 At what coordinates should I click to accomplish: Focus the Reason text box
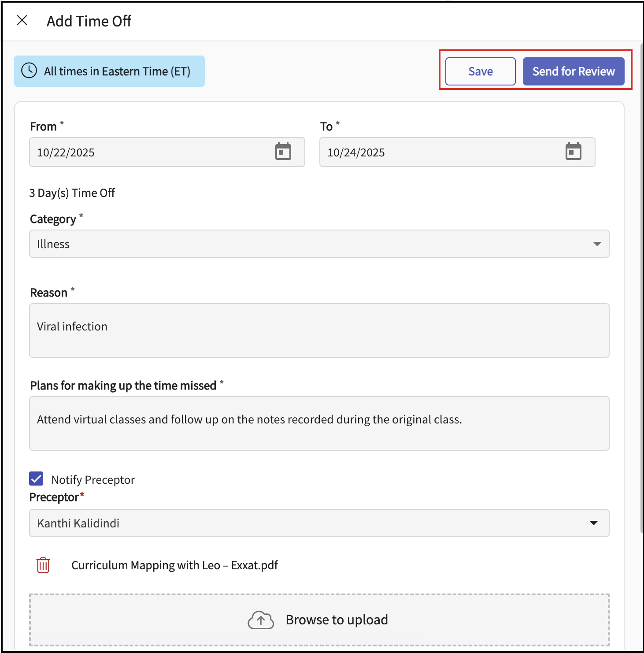[319, 330]
